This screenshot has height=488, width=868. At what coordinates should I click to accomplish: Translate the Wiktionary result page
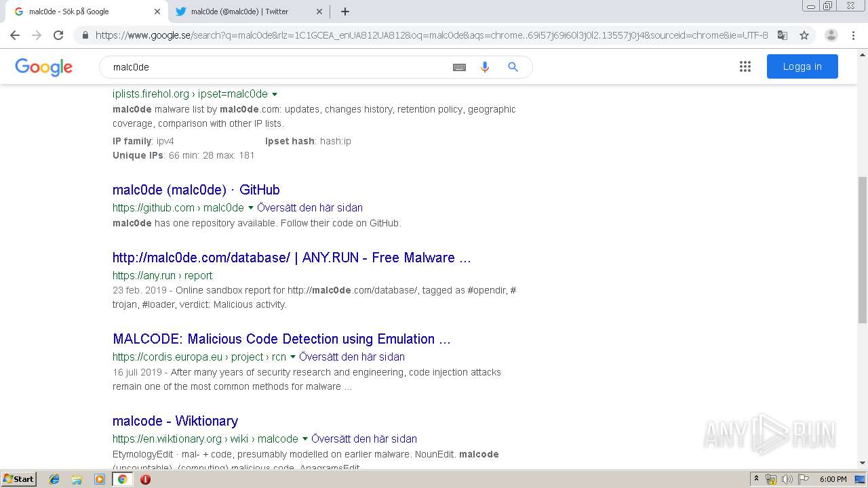pyautogui.click(x=364, y=439)
